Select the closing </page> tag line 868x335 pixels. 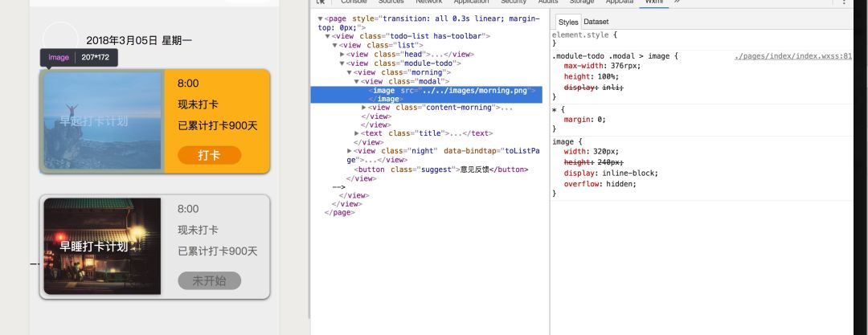pyautogui.click(x=339, y=212)
